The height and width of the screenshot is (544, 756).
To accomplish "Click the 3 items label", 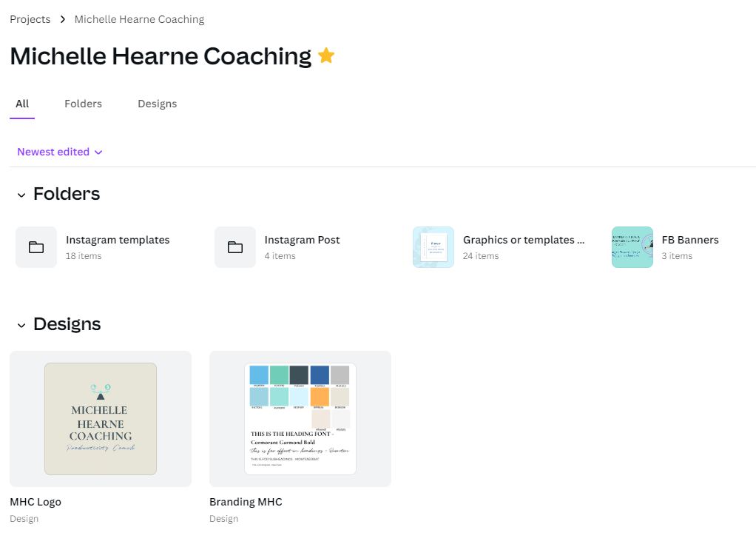I will pos(677,255).
